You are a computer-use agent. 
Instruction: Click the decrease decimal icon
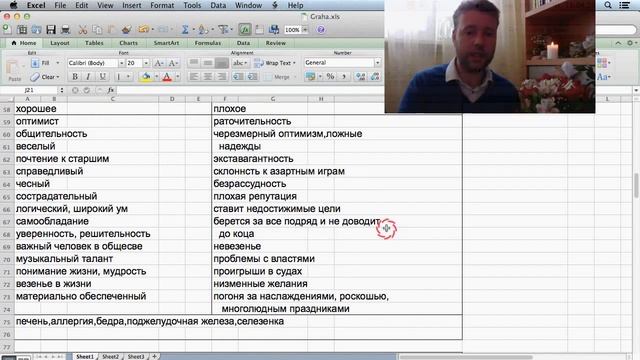pyautogui.click(x=375, y=76)
